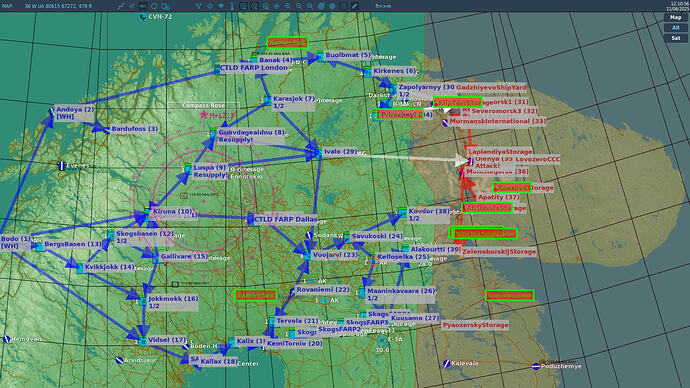Click the Bodo (1) [WH] label
The height and width of the screenshot is (388, 690).
click(x=15, y=242)
